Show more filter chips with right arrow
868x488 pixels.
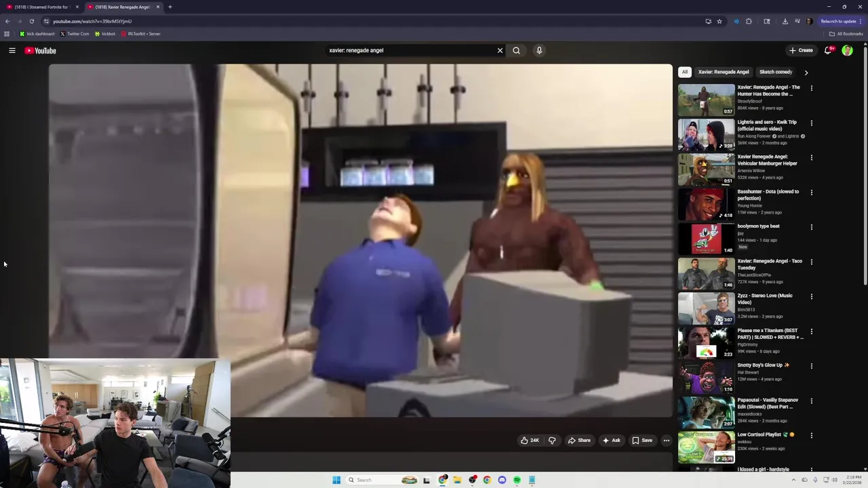click(x=806, y=72)
